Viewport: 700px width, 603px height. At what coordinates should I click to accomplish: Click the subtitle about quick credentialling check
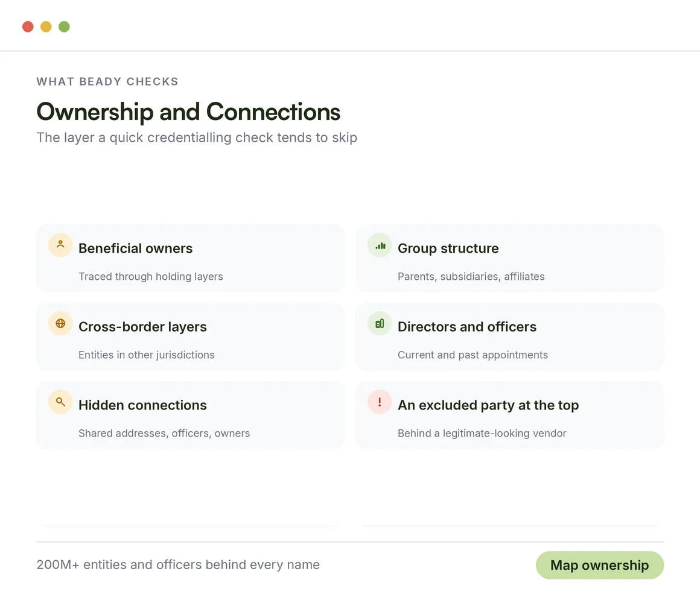point(197,138)
